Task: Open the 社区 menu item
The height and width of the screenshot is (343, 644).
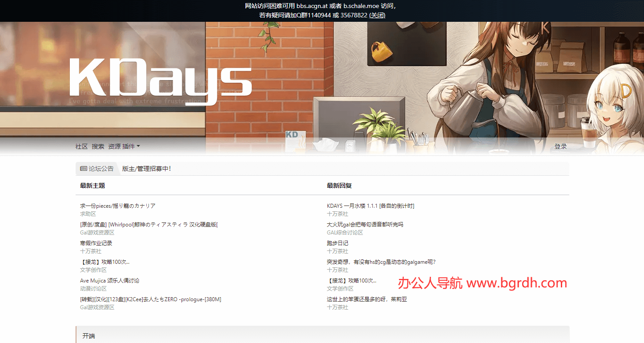Action: 81,146
